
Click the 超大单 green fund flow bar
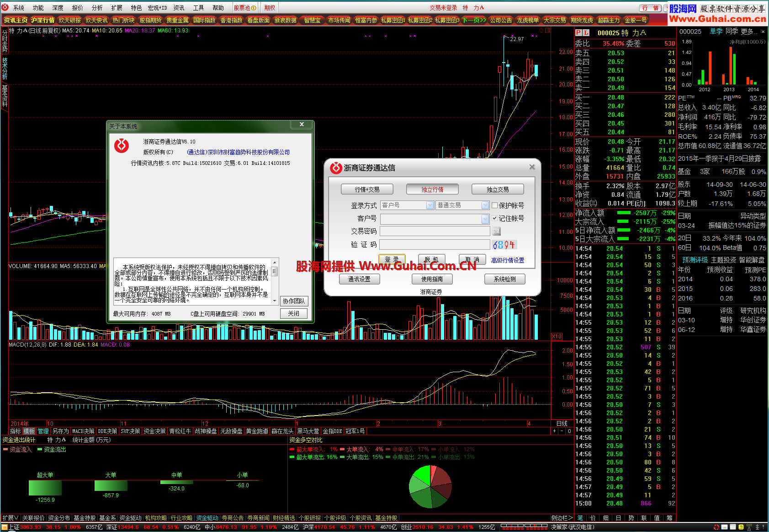point(45,488)
